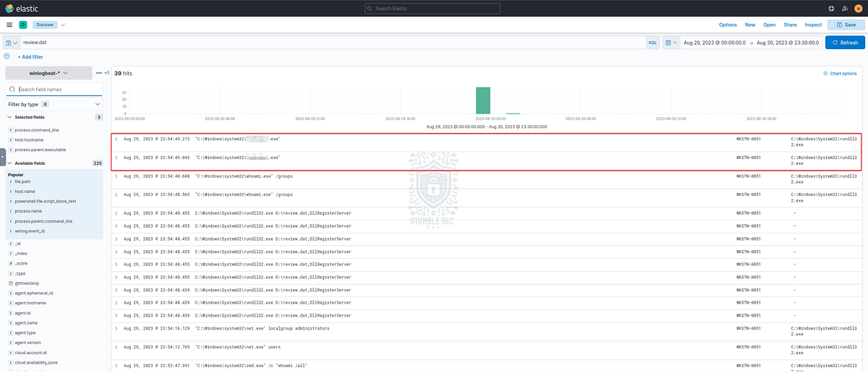Click the tall green histogram bar
The image size is (868, 378).
pyautogui.click(x=483, y=100)
